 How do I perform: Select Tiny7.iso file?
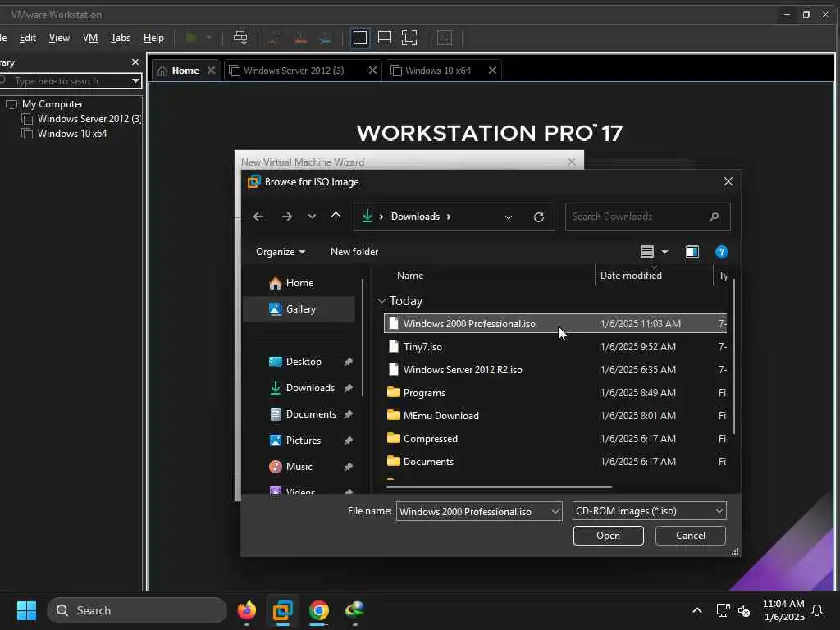[x=555, y=347]
